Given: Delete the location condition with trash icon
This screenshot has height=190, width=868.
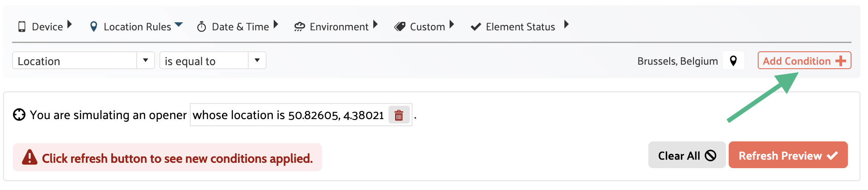Looking at the screenshot, I should tap(399, 116).
